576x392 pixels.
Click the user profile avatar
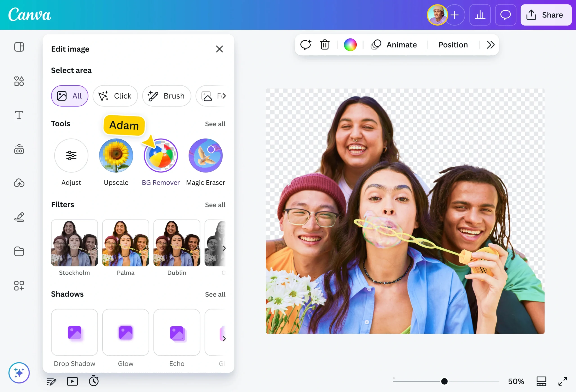[x=437, y=15]
